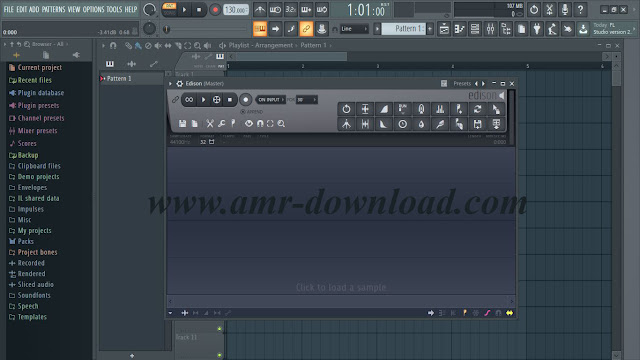Click the microphone recording icon
Screen dimensions: 640x360
click(x=564, y=9)
